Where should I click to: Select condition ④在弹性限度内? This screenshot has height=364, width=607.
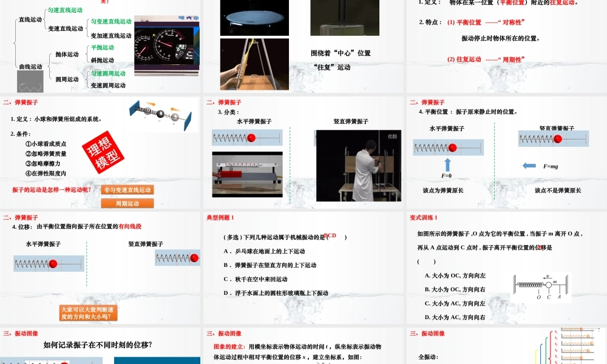coord(46,174)
